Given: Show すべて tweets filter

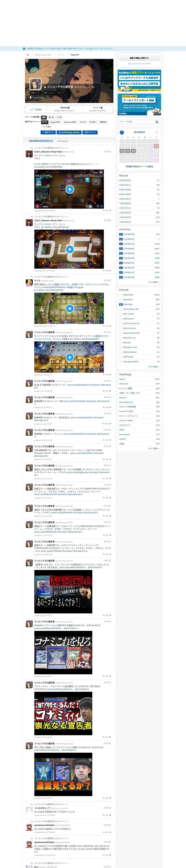Looking at the screenshot, I should pyautogui.click(x=45, y=122).
